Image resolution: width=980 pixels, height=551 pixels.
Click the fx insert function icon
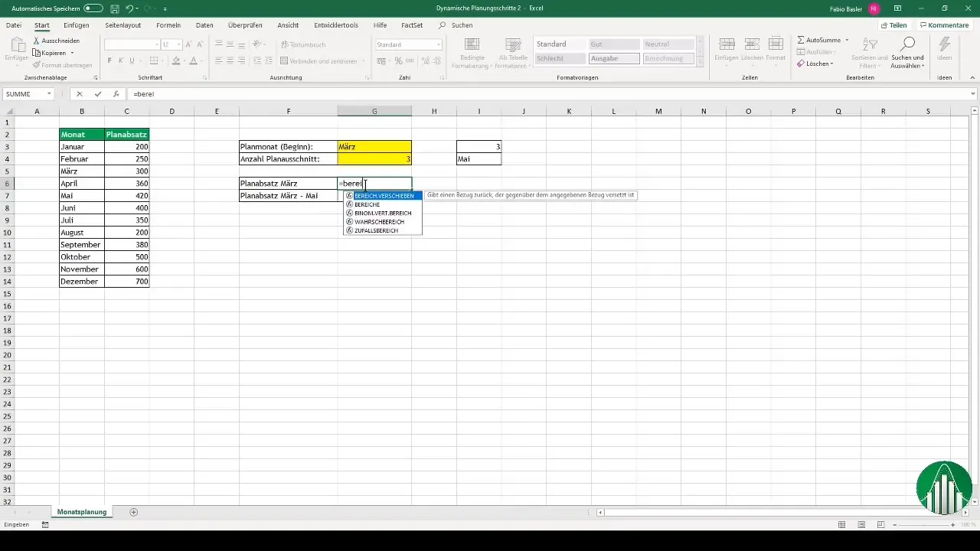(116, 94)
